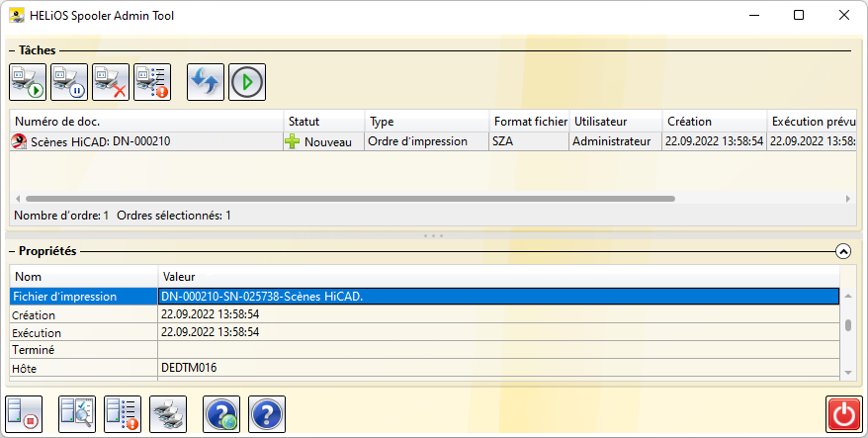The image size is (868, 438).
Task: Open server error log icon at bottom
Action: (x=123, y=414)
